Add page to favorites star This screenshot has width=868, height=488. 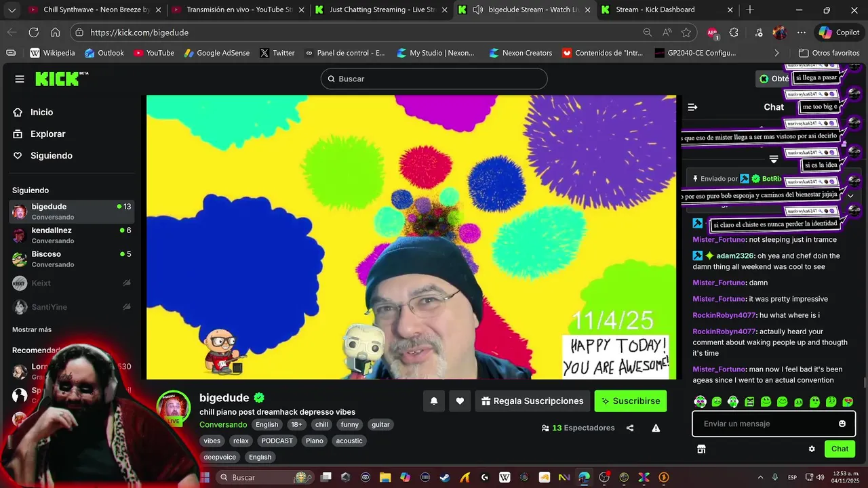coord(686,33)
